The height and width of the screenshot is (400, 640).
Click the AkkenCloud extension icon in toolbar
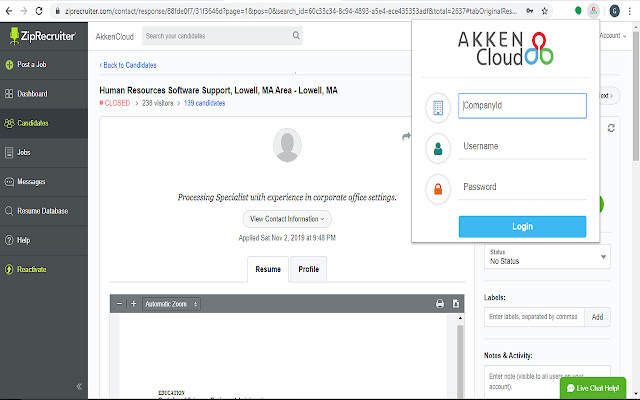tap(593, 11)
